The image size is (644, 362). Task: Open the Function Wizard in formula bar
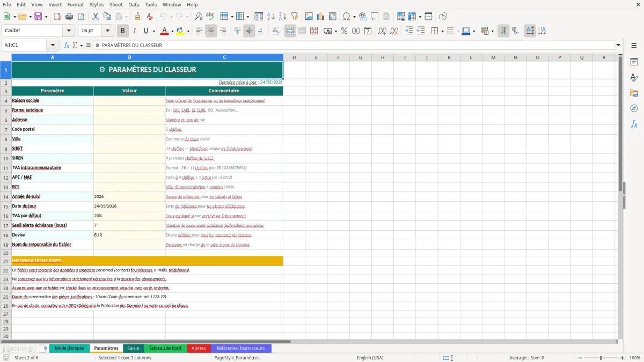click(x=67, y=45)
